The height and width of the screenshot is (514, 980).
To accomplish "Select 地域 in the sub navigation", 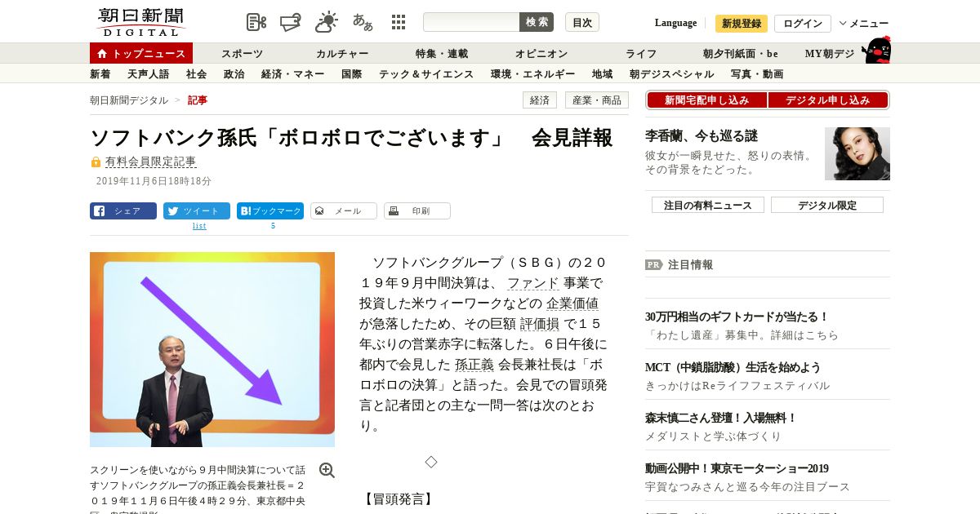I will [603, 74].
